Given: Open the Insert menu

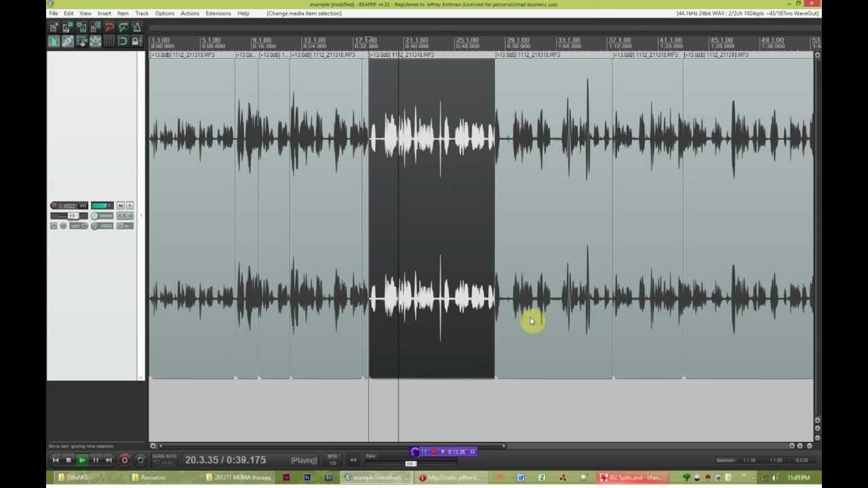Looking at the screenshot, I should [x=104, y=14].
